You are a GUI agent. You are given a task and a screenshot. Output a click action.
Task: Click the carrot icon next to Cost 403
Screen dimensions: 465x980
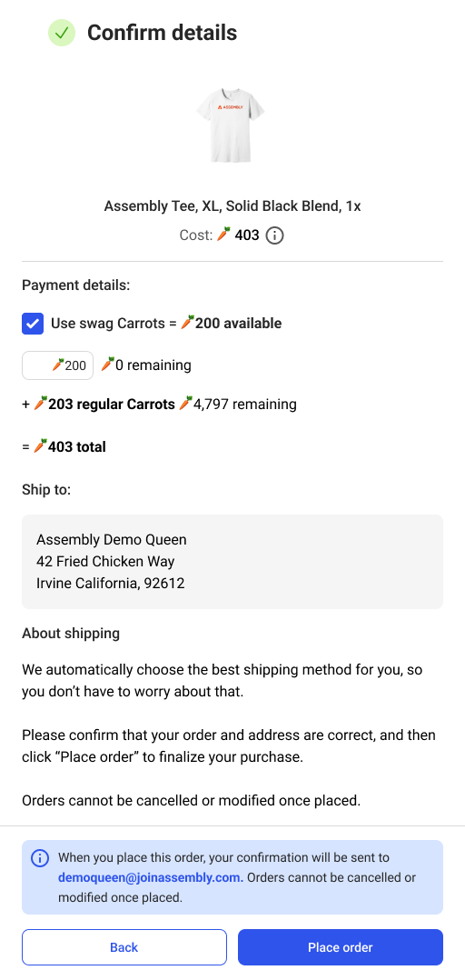click(x=223, y=235)
